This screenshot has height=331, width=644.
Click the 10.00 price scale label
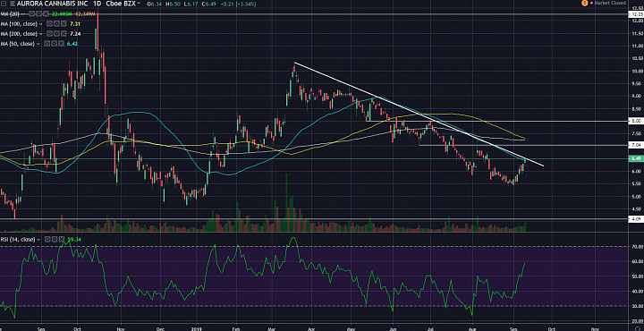click(x=638, y=71)
